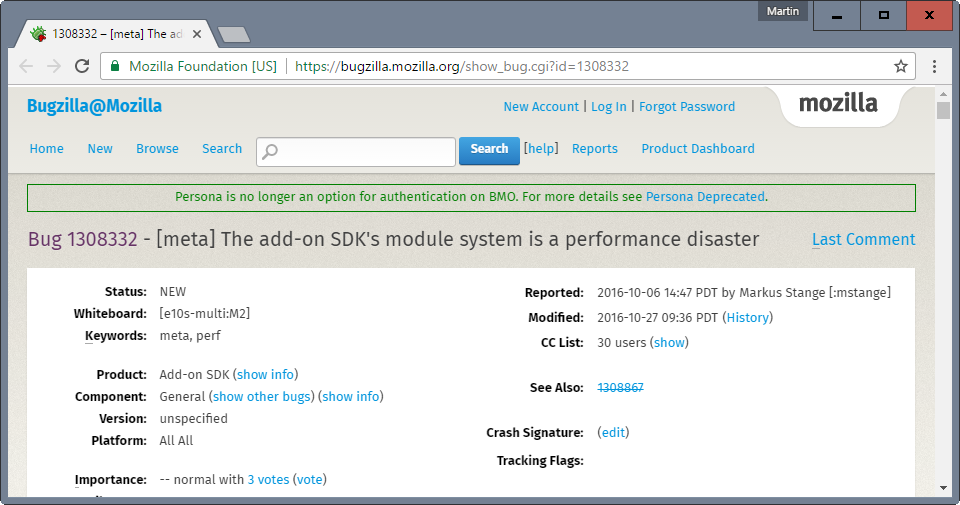Open the Bugzilla@Mozilla home link
The width and height of the screenshot is (960, 505).
(x=94, y=106)
